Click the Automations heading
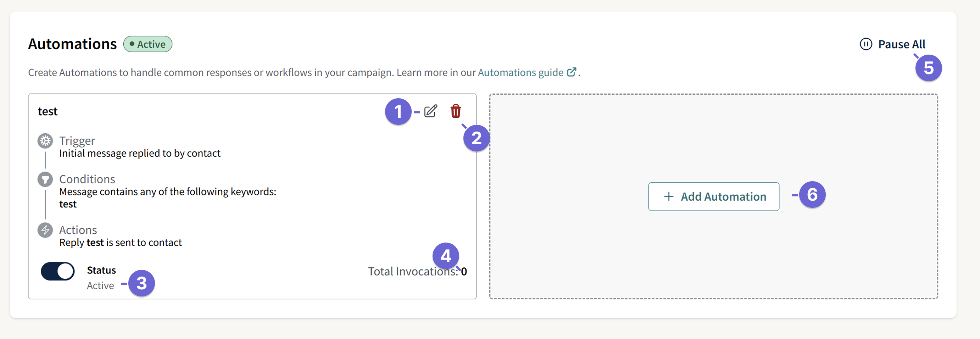This screenshot has width=980, height=339. 72,44
